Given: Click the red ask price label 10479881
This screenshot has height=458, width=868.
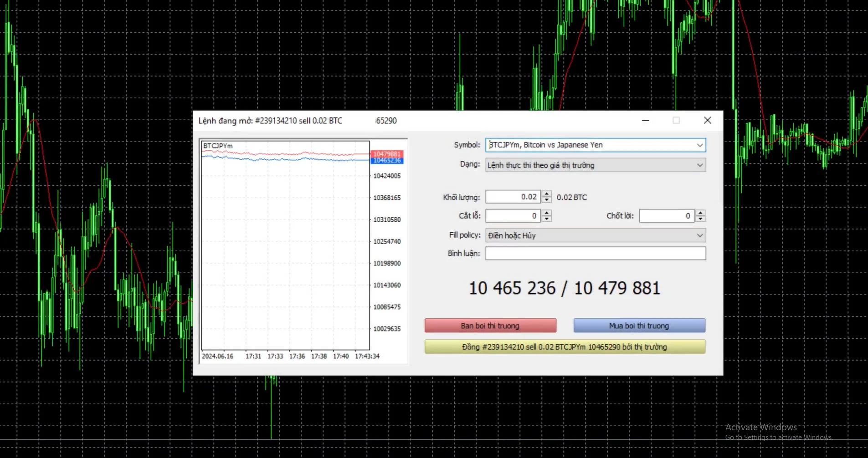Looking at the screenshot, I should (x=387, y=154).
